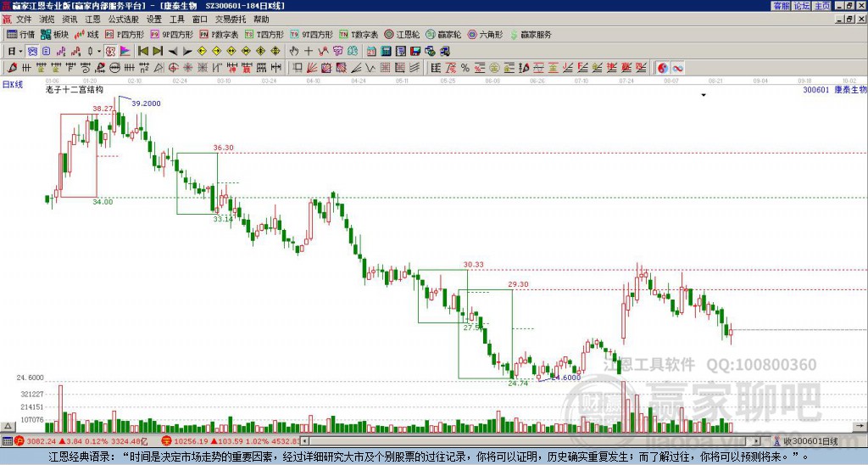Open the 交易委托 menu
Viewport: 868px width, 465px height.
[231, 20]
